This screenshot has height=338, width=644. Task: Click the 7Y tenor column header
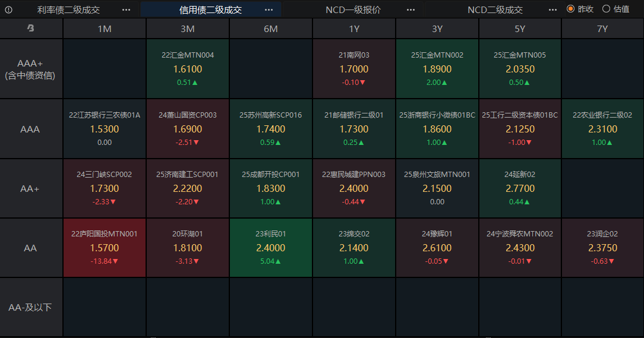pyautogui.click(x=602, y=29)
